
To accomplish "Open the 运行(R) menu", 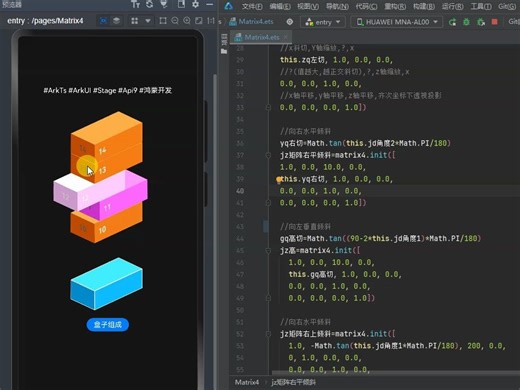I will click(x=453, y=6).
